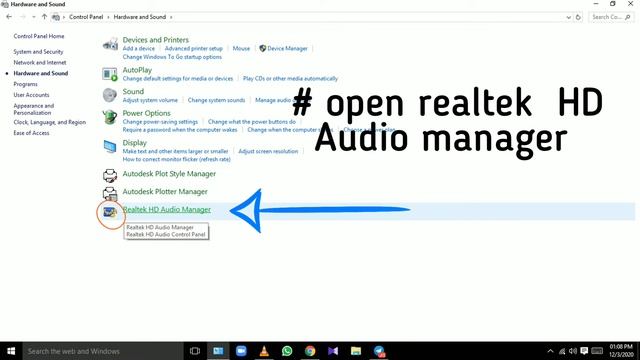Click the AutoPlay category icon
Image resolution: width=640 pixels, height=360 pixels.
[110, 74]
